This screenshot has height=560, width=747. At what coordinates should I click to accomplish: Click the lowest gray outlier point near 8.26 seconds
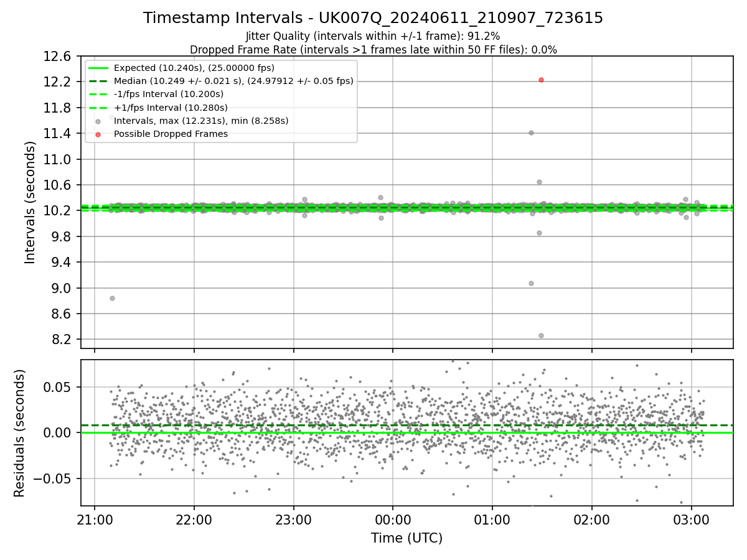(541, 335)
